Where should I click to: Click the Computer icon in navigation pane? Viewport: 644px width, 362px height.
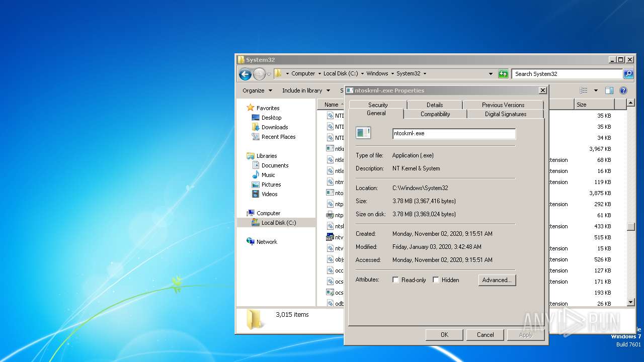[x=251, y=213]
